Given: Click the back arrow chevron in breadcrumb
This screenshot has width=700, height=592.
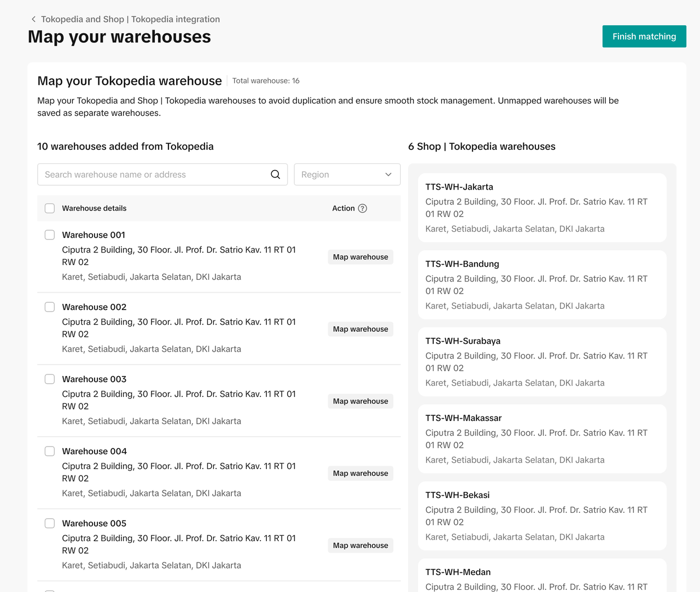Looking at the screenshot, I should coord(33,19).
